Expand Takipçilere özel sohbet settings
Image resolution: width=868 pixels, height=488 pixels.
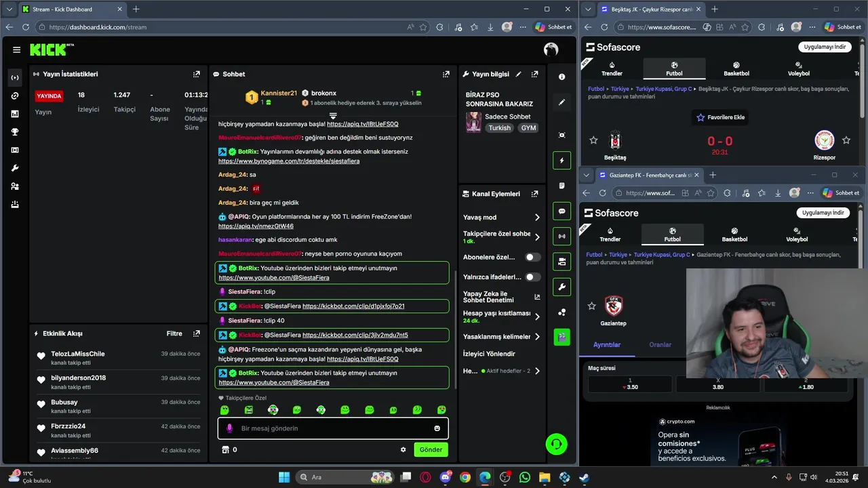pos(501,237)
